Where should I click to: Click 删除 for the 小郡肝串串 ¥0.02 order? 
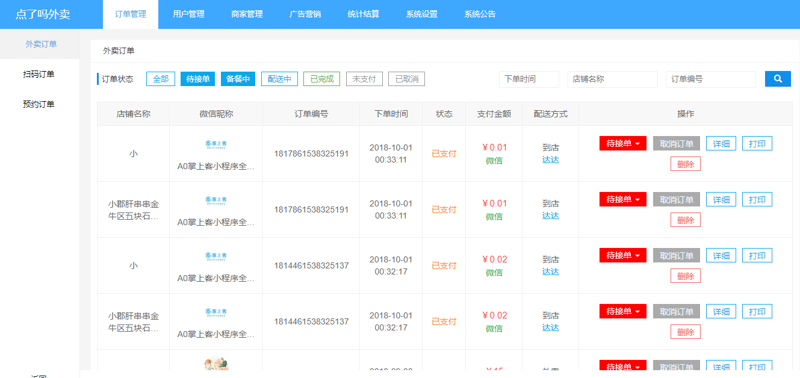click(x=685, y=332)
